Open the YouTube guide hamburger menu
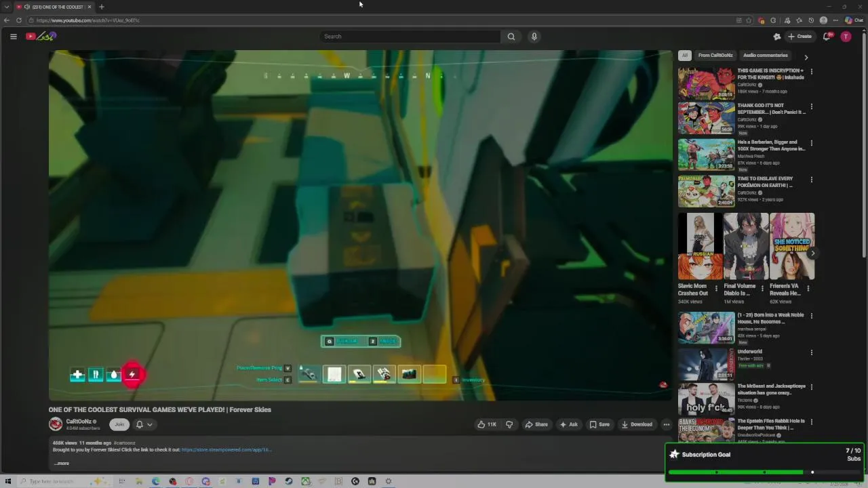 [x=14, y=37]
